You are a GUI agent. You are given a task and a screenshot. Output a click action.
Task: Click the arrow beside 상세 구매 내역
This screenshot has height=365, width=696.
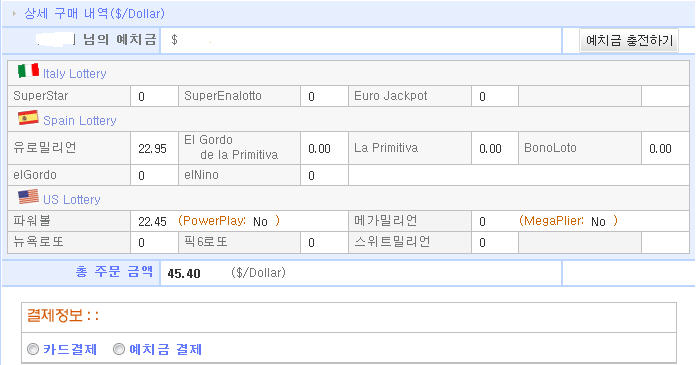(14, 14)
